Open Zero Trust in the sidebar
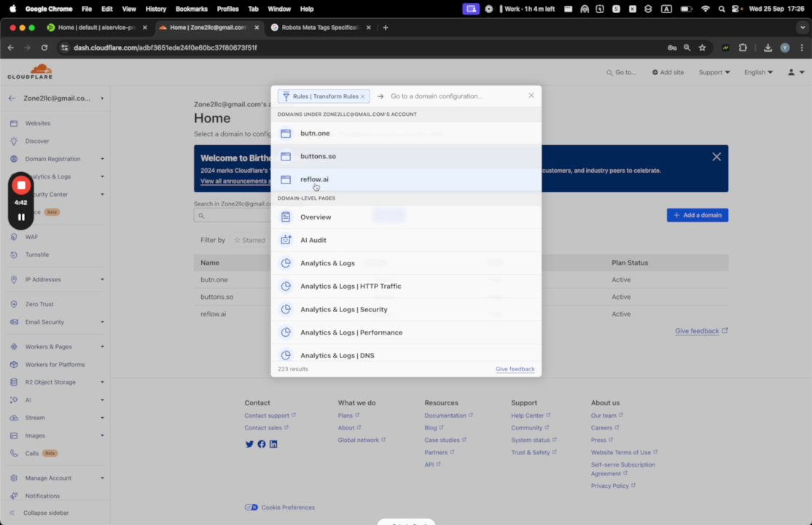Screen dimensions: 812x525 click(39, 304)
